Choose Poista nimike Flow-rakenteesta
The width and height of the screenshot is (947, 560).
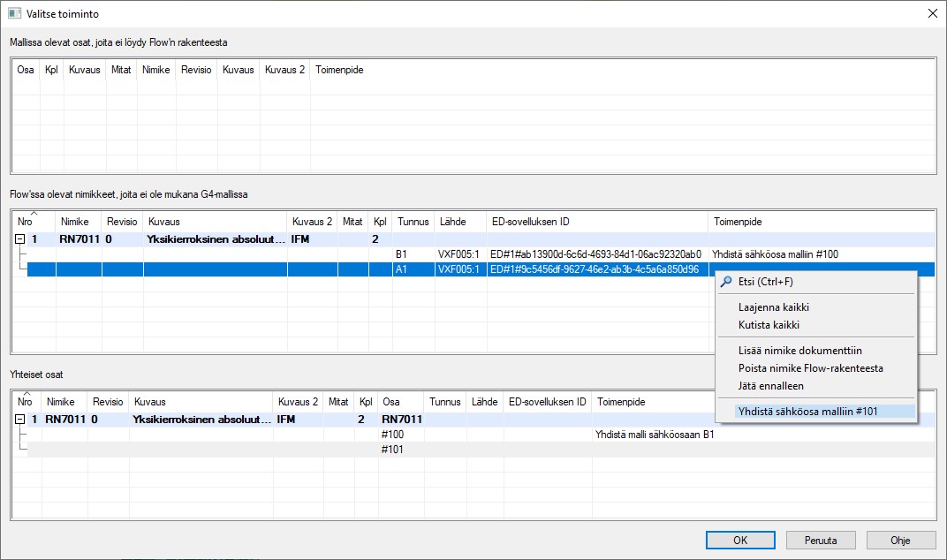point(810,368)
